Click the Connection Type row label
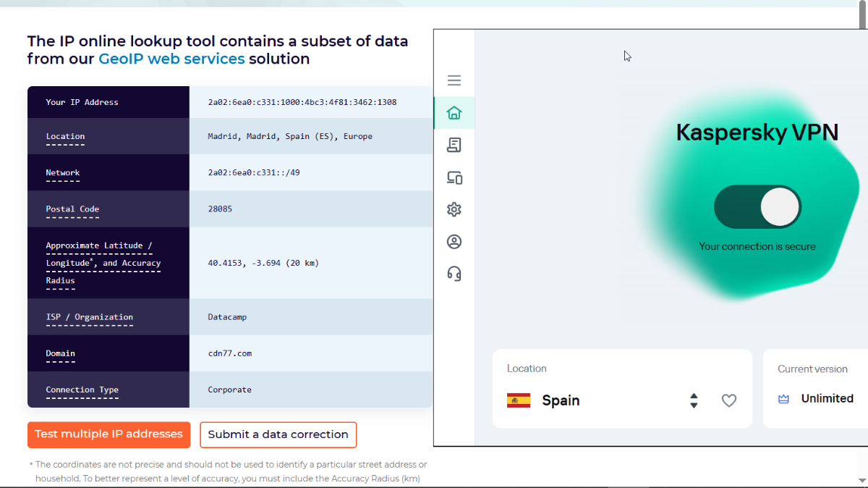Image resolution: width=868 pixels, height=488 pixels. (82, 390)
